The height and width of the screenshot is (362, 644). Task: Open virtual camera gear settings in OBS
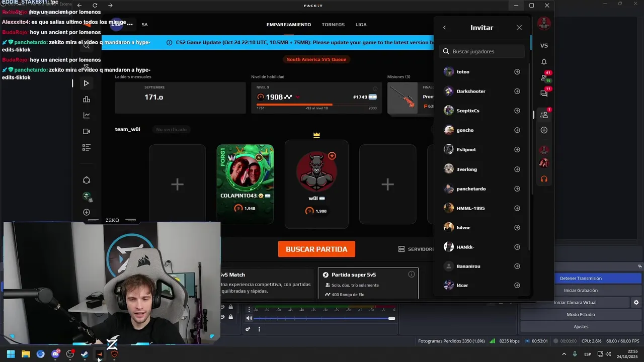tap(636, 302)
